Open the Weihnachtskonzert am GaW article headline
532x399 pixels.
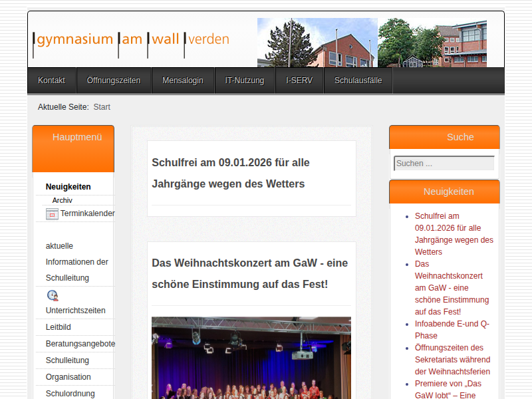click(249, 273)
